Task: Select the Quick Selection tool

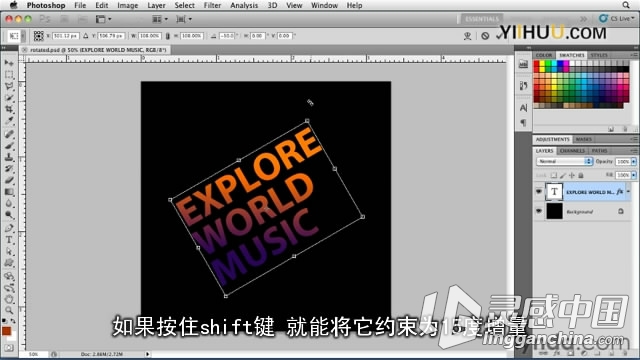Action: (x=9, y=98)
